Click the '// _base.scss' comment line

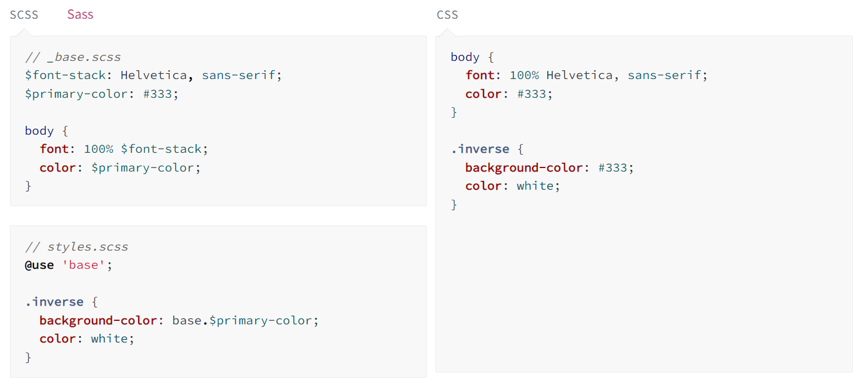click(73, 57)
